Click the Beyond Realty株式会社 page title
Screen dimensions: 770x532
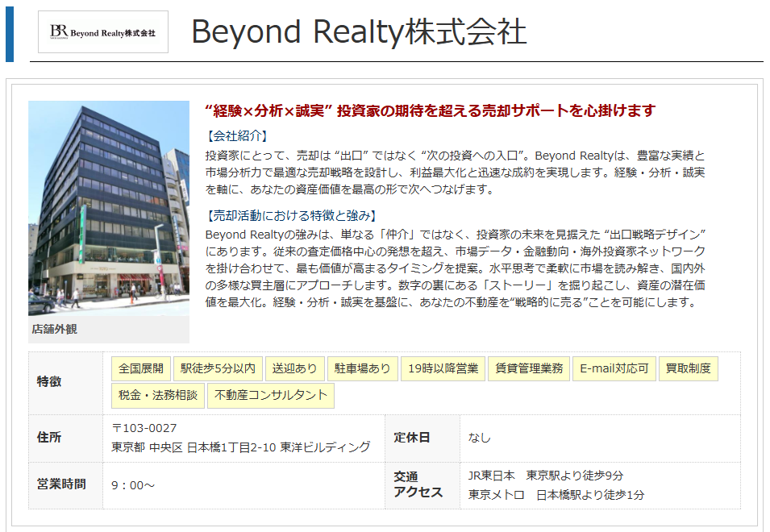359,32
